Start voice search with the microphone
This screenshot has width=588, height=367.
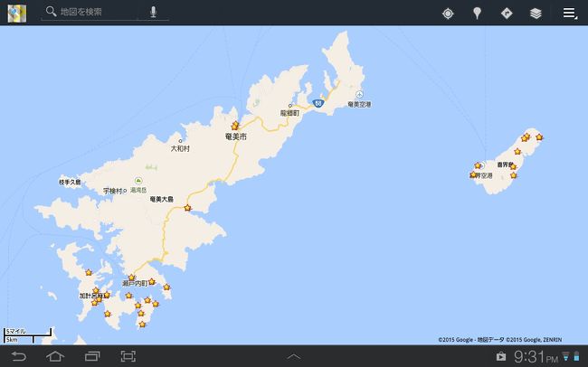[153, 12]
